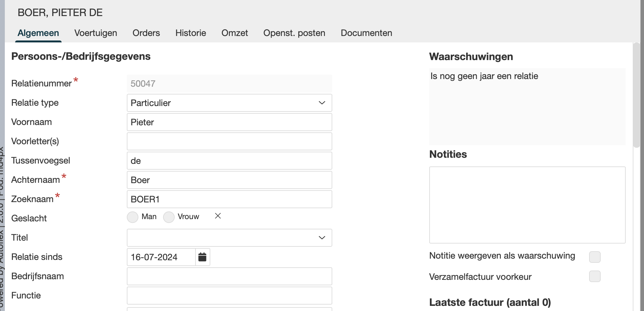Click the Voornaam field containing Pieter
This screenshot has height=311, width=644.
229,122
